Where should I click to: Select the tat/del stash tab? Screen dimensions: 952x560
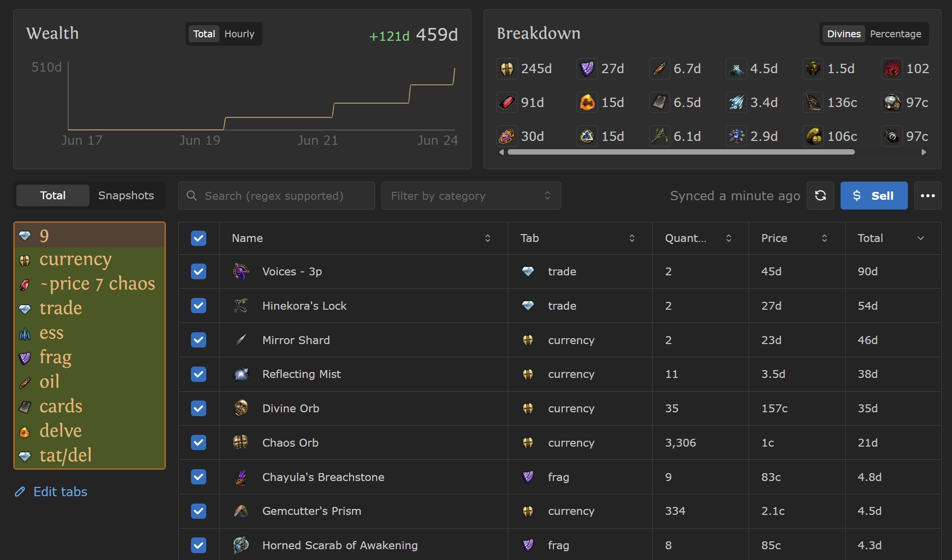[89, 455]
